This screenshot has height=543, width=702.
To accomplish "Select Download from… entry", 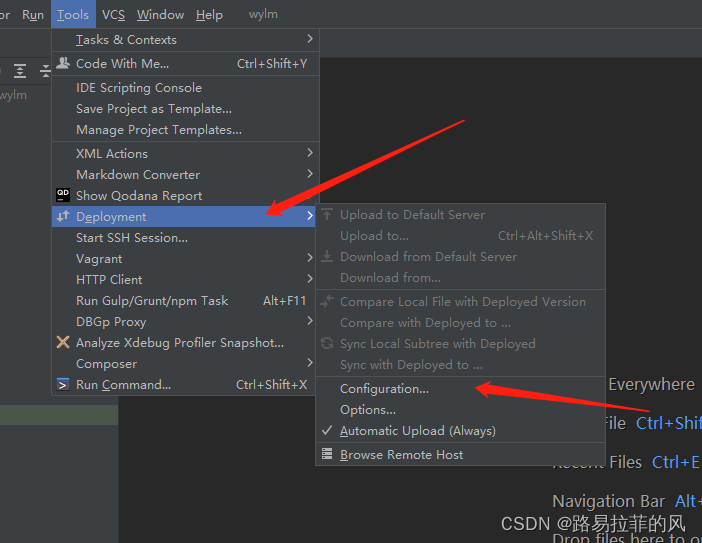I will [x=461, y=278].
